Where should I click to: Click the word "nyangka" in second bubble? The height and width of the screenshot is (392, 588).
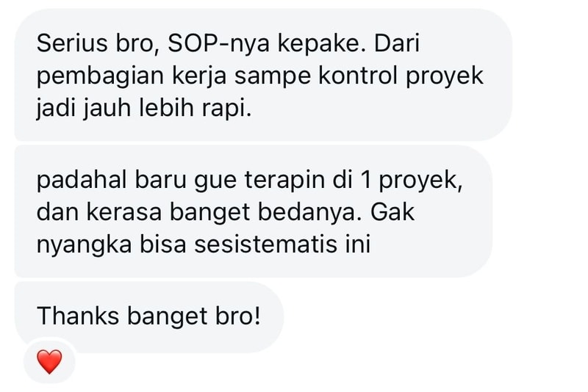click(84, 246)
